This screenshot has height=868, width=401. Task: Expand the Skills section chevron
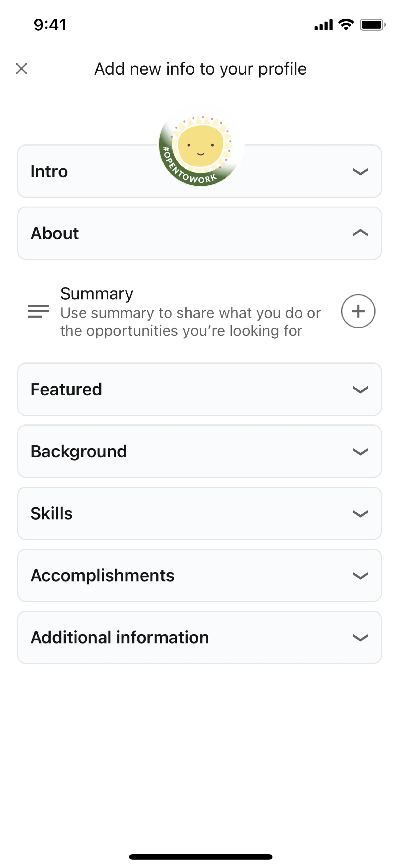tap(360, 513)
